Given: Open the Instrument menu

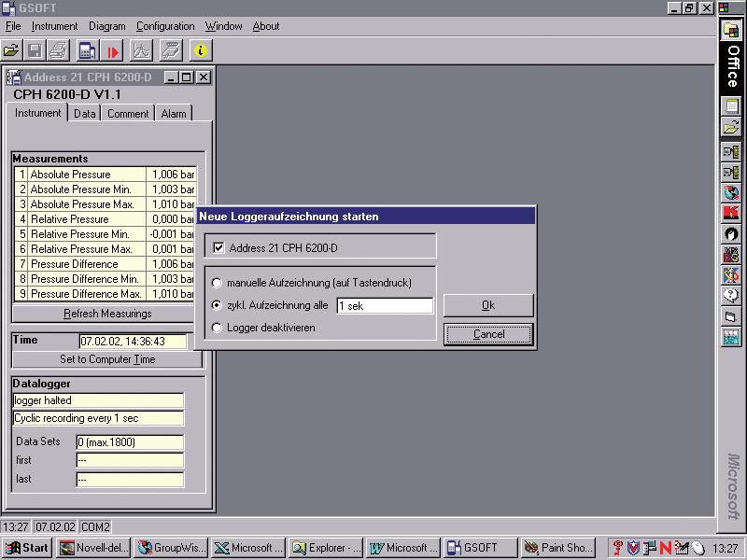Looking at the screenshot, I should 54,26.
